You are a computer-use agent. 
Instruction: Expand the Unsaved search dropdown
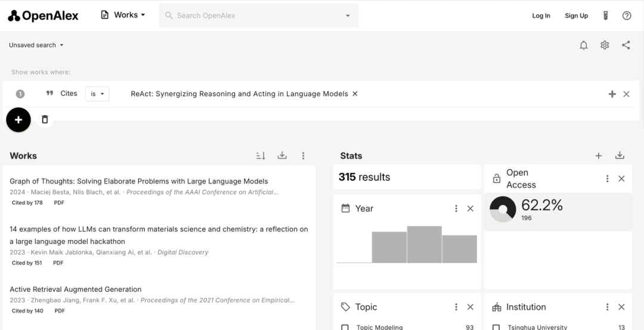point(36,45)
